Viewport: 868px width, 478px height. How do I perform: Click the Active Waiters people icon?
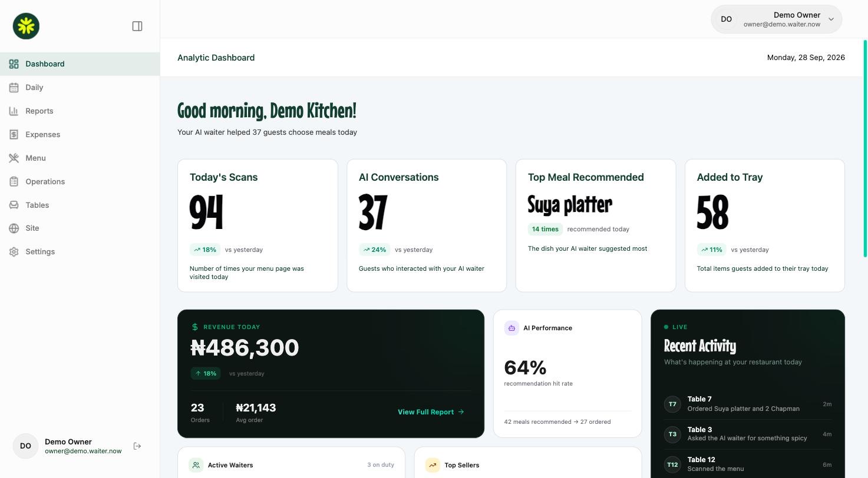click(x=196, y=465)
